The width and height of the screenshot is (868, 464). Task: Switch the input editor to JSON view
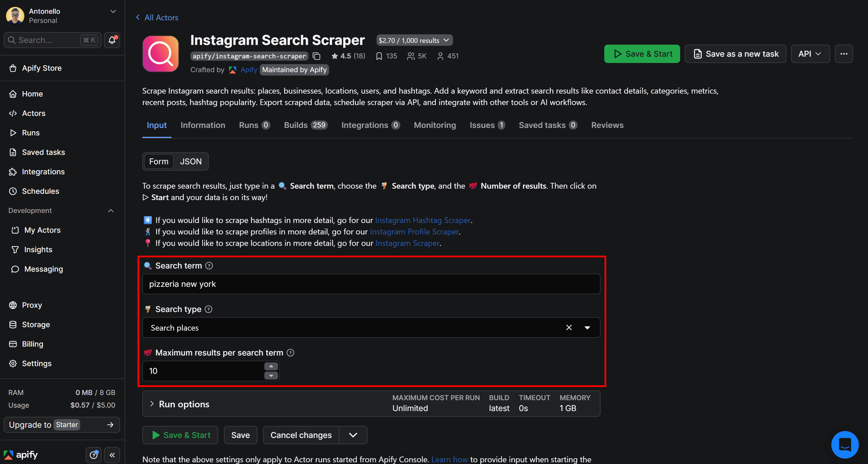point(191,161)
